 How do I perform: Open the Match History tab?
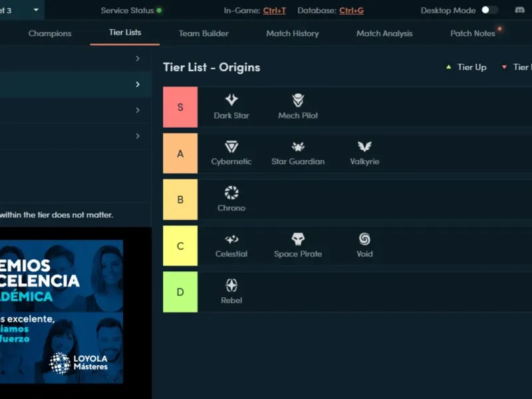(x=293, y=34)
